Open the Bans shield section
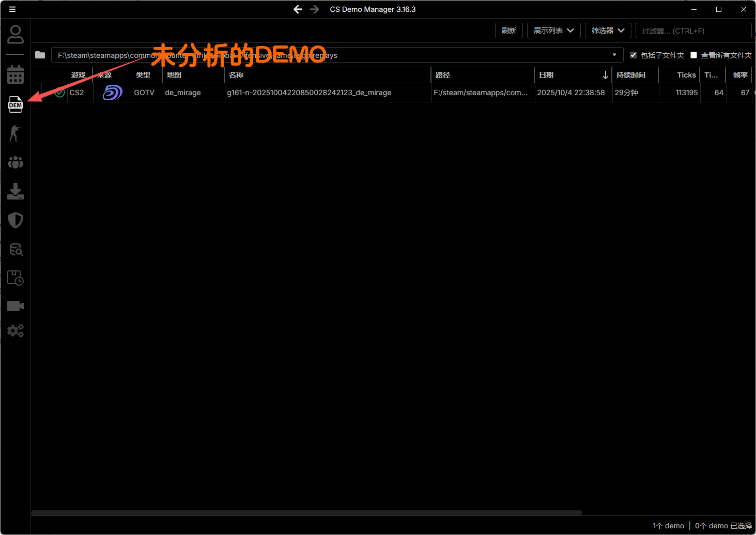 (x=16, y=220)
